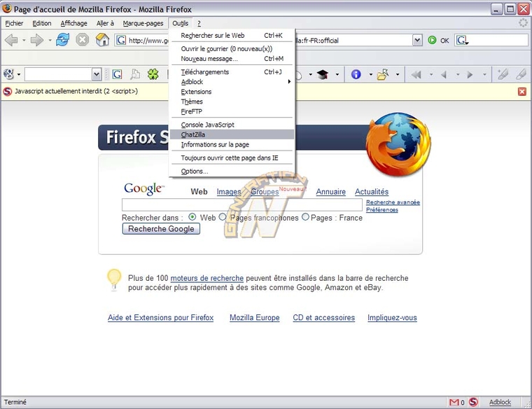Click the next right-arrow toolbar icon
The width and height of the screenshot is (532, 409).
[x=470, y=74]
